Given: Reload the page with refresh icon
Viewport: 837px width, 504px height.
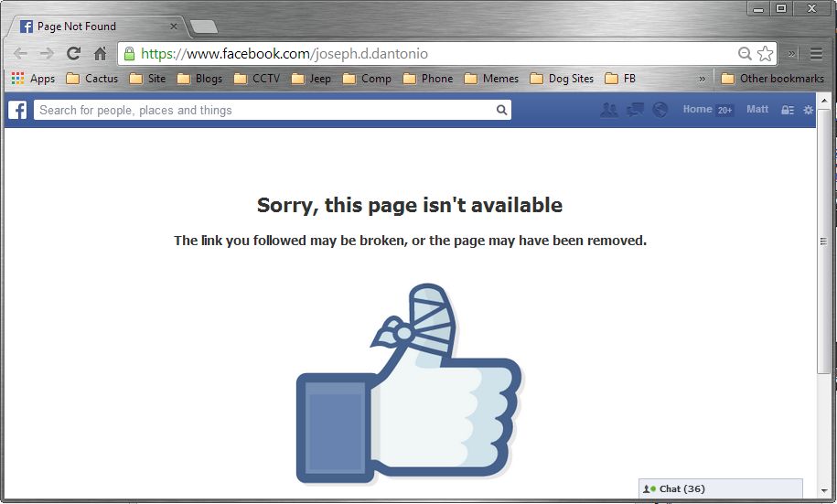Looking at the screenshot, I should click(x=73, y=53).
